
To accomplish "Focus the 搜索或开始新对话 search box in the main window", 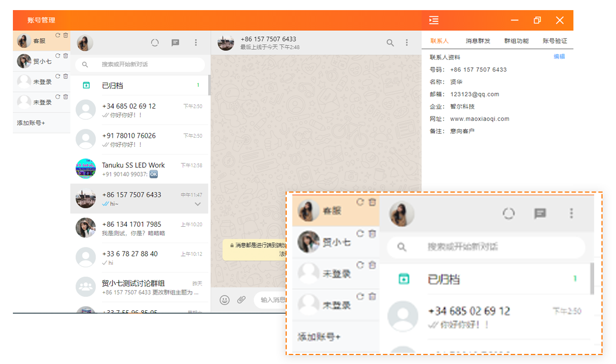I will coord(140,64).
